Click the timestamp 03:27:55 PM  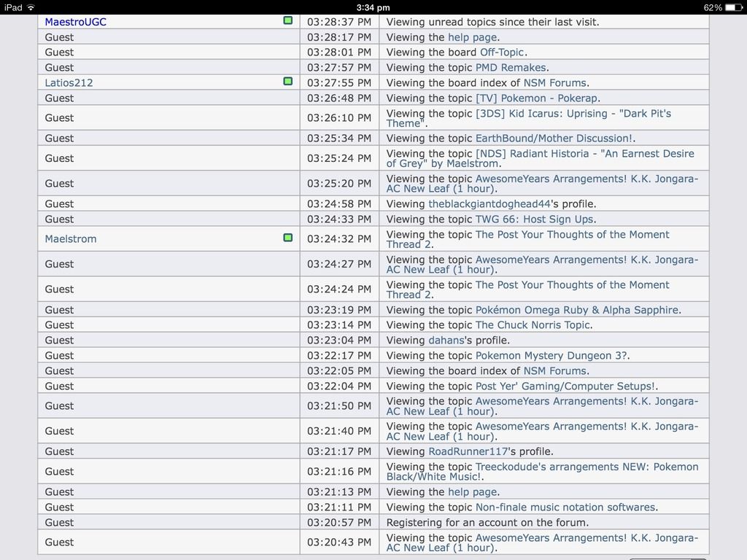click(338, 83)
